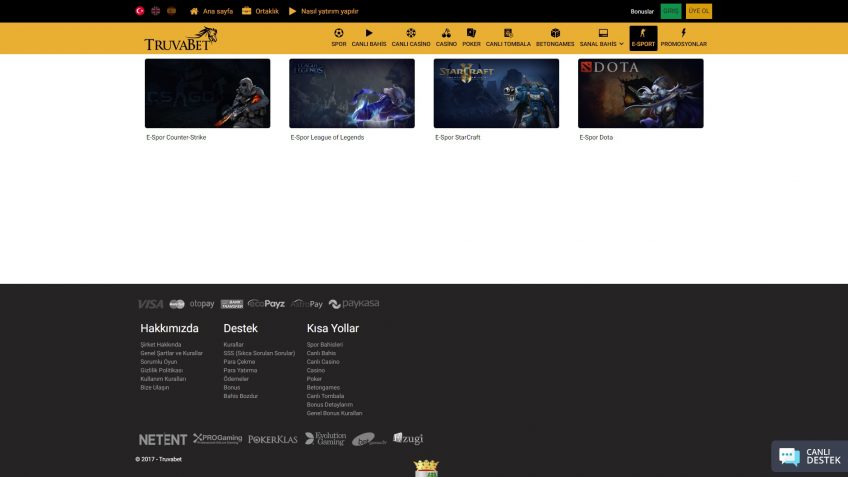The image size is (848, 477).
Task: Click the Bank Transfer payment logo
Action: [232, 304]
